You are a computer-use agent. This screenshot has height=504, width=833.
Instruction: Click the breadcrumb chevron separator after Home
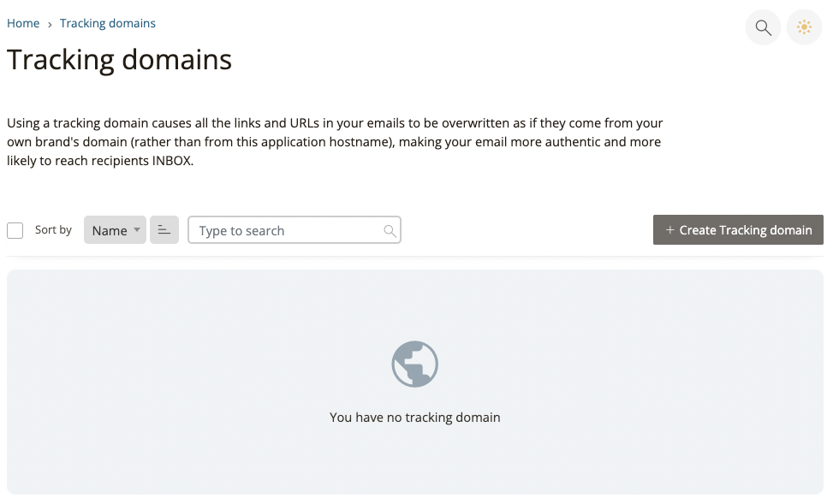(50, 24)
